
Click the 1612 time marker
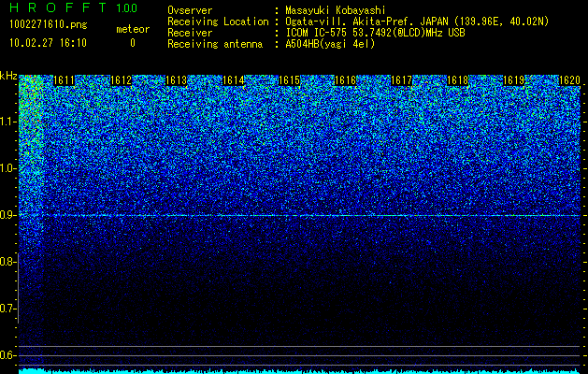tap(121, 80)
